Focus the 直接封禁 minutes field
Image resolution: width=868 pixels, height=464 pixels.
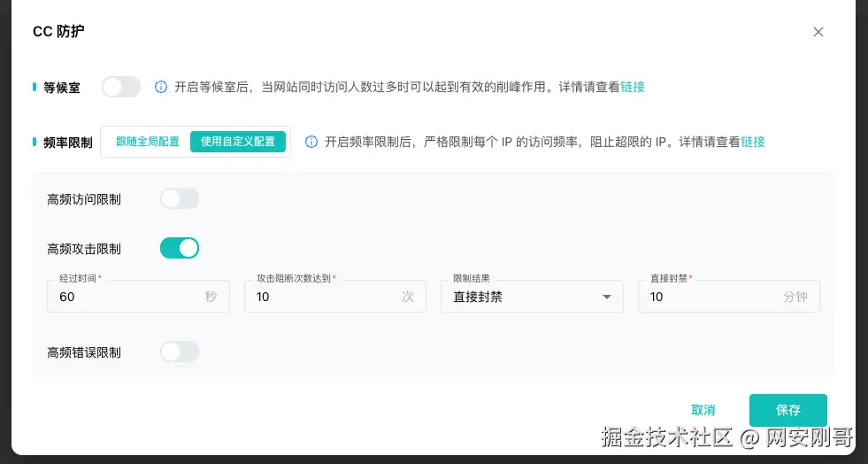point(729,297)
